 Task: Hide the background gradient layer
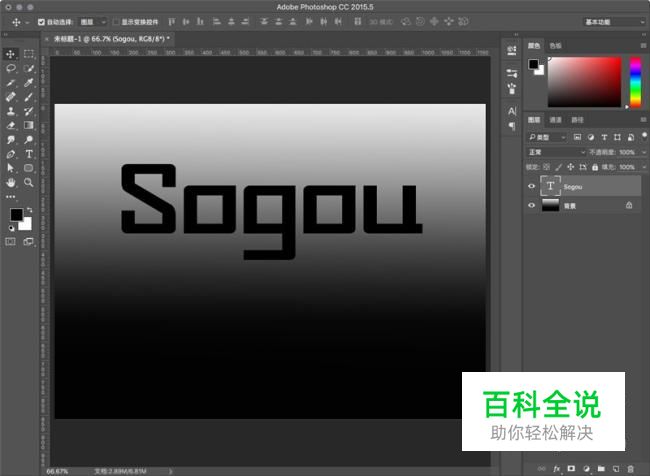(531, 205)
